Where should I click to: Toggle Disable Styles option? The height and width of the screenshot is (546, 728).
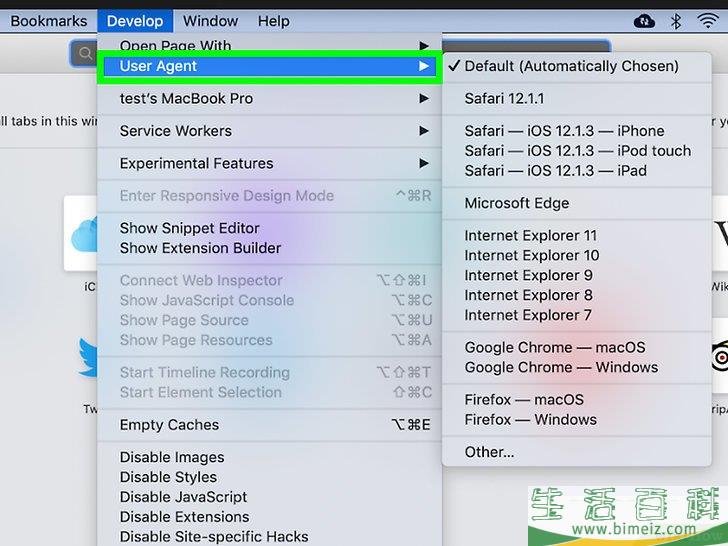tap(269, 477)
